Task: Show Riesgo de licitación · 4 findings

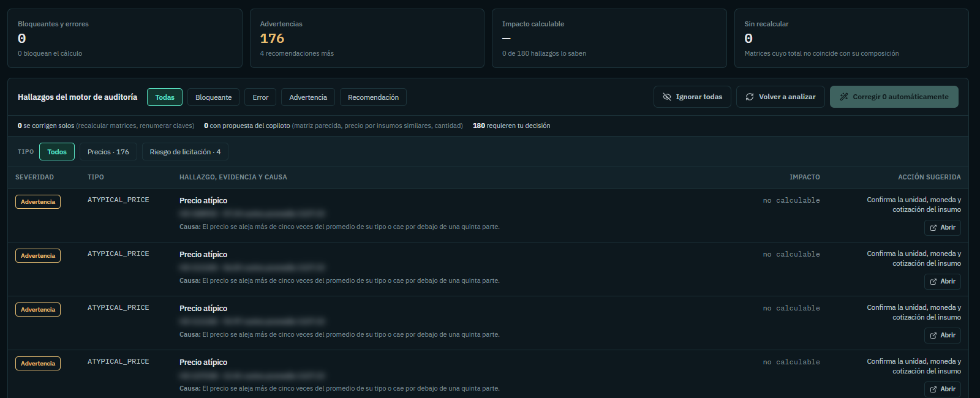Action: pos(185,152)
